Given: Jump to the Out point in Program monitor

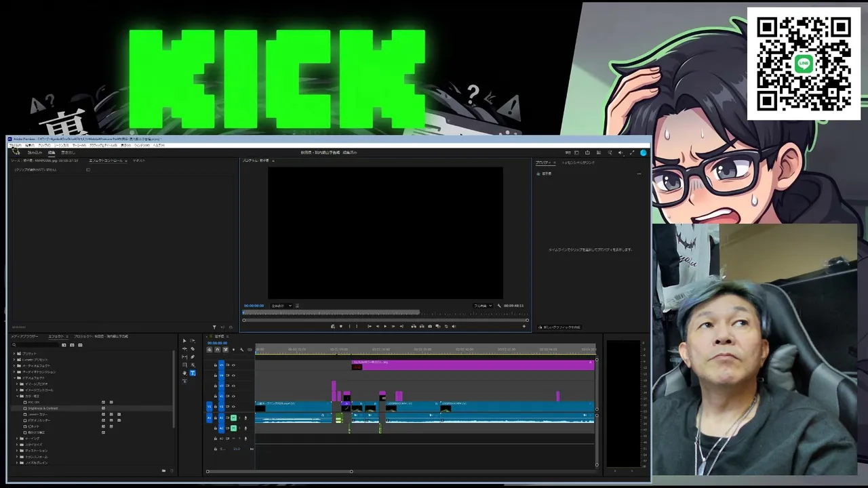Looking at the screenshot, I should pos(401,327).
